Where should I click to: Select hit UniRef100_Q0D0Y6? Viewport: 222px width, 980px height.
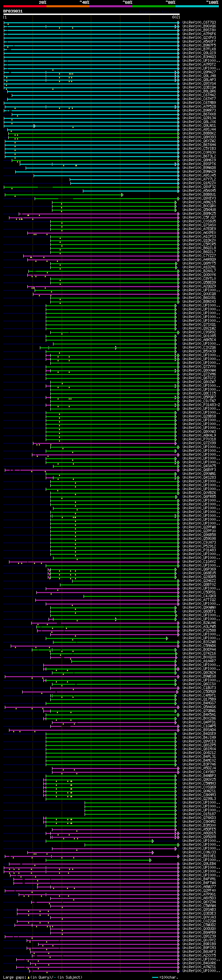tap(199, 275)
